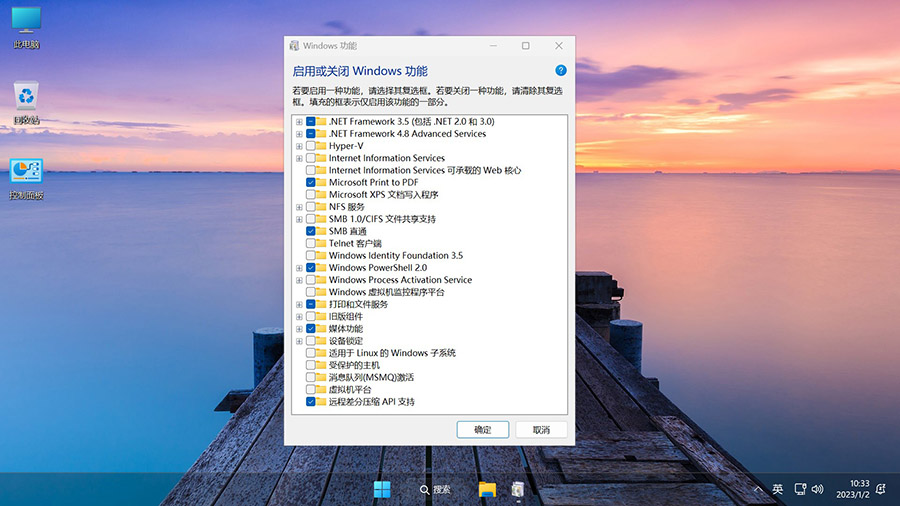Click the volume speaker icon in tray

817,489
